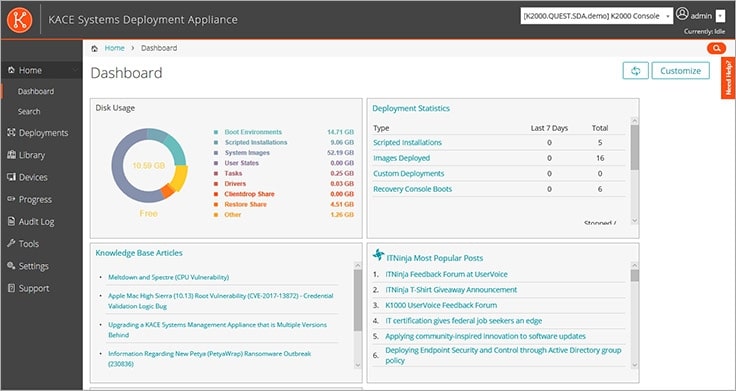736x391 pixels.
Task: Select the Search submenu item
Action: pos(29,112)
